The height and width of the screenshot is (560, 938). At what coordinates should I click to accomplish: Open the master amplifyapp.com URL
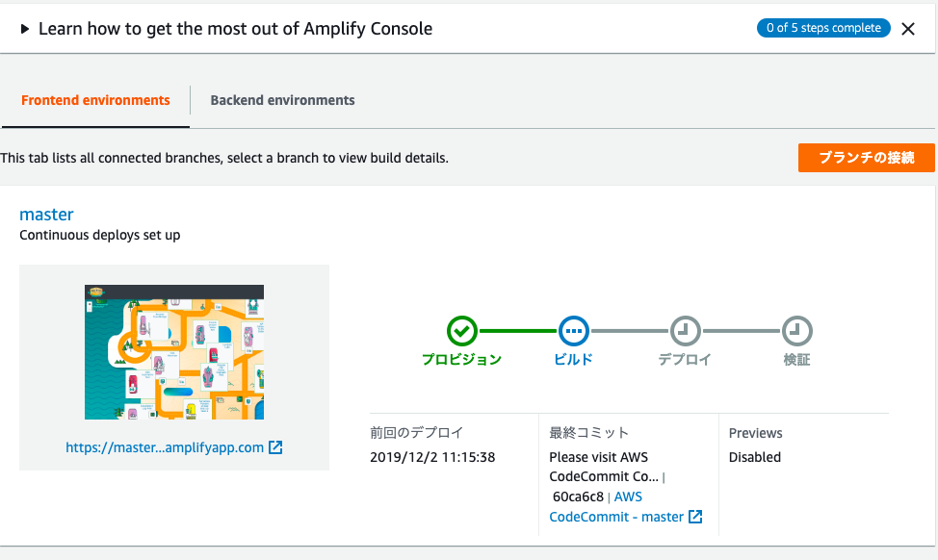pyautogui.click(x=165, y=447)
